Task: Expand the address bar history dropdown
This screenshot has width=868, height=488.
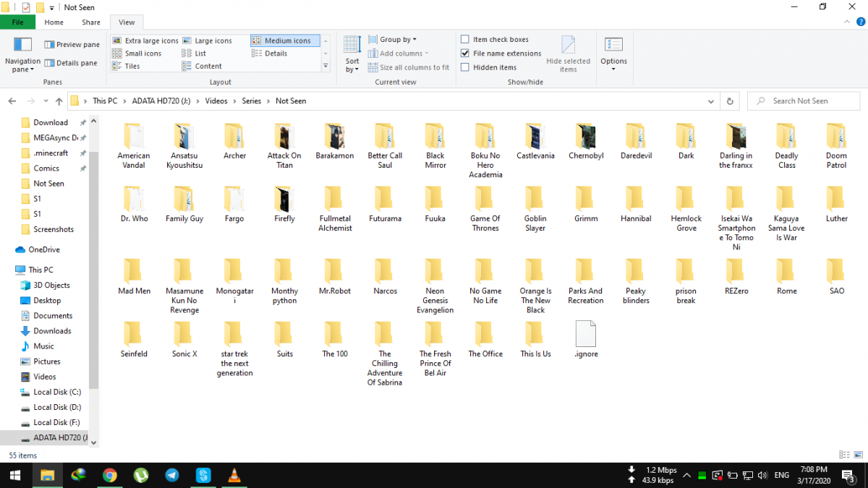Action: click(x=712, y=101)
